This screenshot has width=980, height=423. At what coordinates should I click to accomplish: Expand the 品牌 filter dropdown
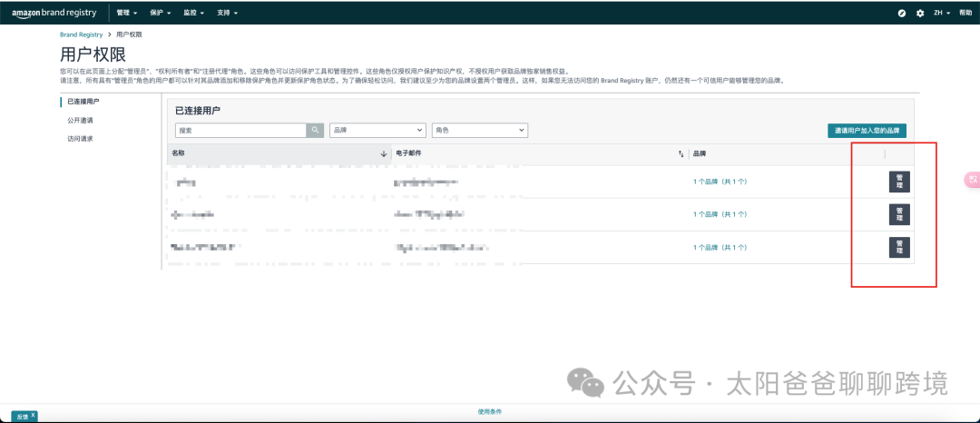coord(377,130)
